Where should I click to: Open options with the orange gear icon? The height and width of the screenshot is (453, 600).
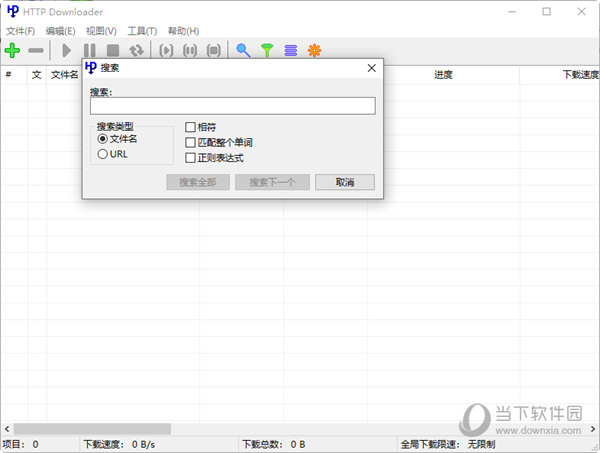[315, 51]
